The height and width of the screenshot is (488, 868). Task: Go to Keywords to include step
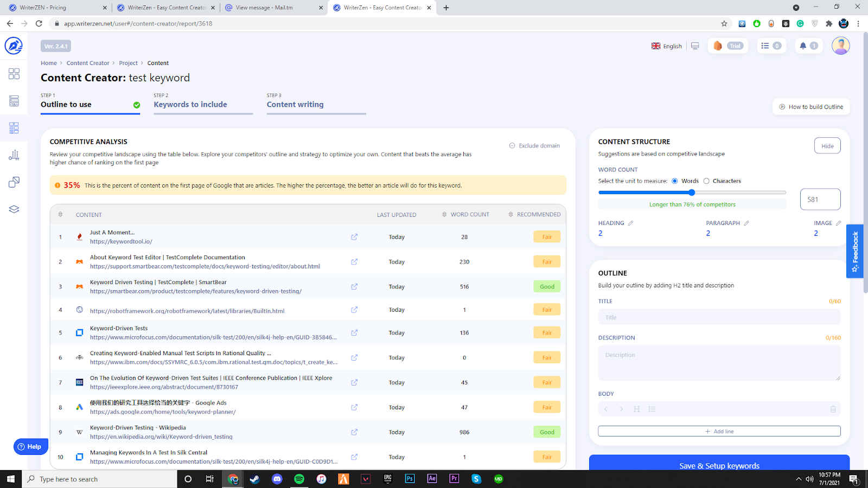pos(190,105)
